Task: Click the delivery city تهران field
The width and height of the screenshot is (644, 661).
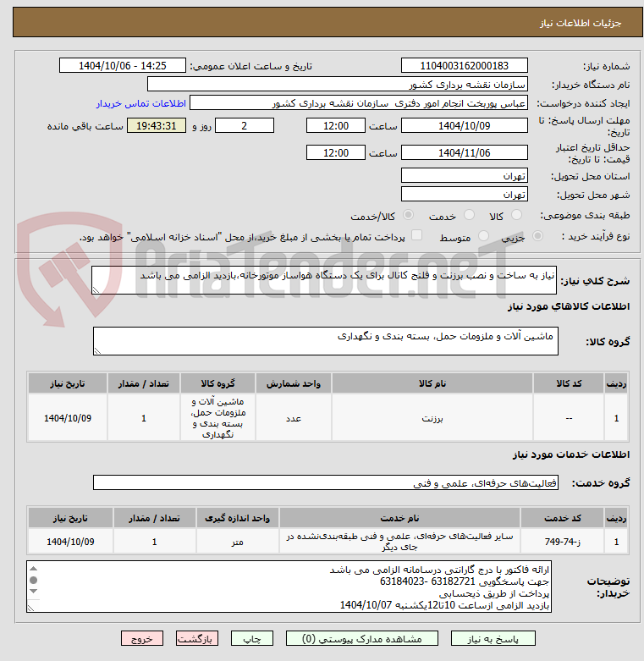Action: coord(464,195)
